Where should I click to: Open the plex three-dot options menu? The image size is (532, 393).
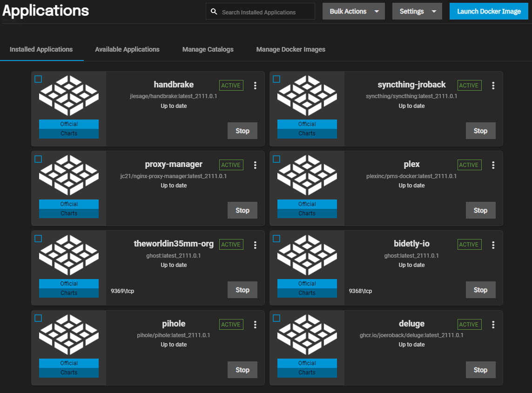[493, 165]
